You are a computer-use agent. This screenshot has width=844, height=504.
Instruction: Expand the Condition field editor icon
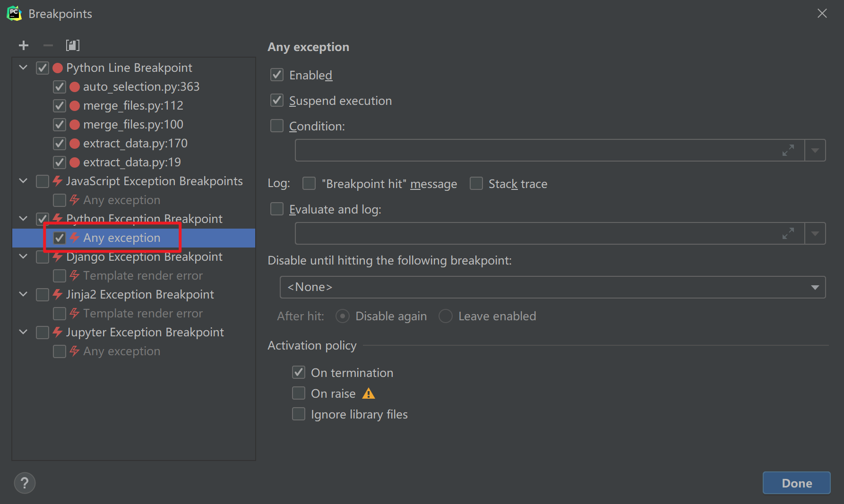tap(788, 151)
